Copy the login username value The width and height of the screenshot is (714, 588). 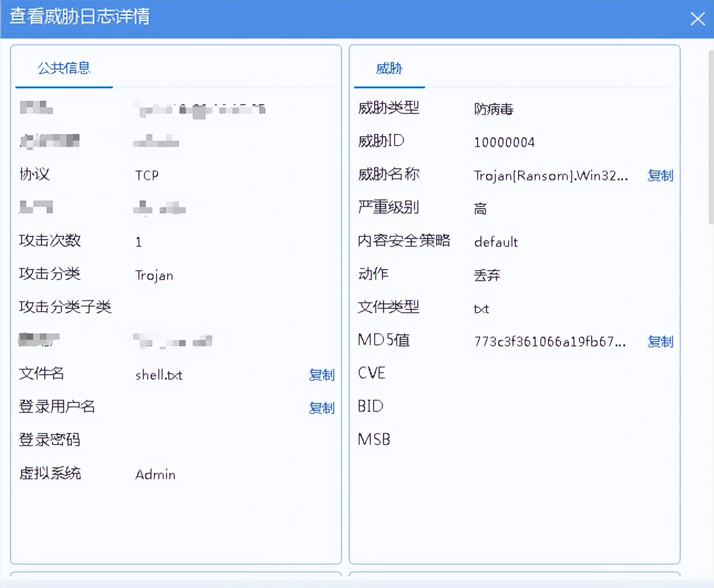point(322,409)
